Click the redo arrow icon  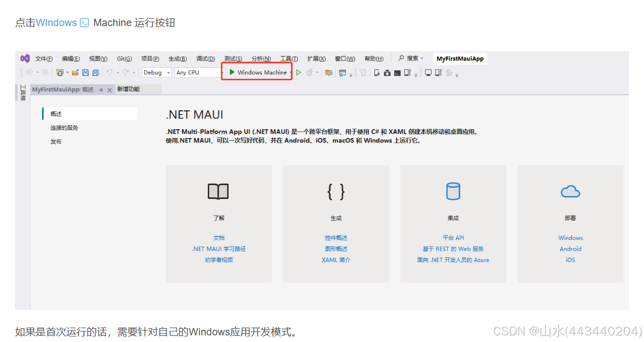click(x=126, y=72)
